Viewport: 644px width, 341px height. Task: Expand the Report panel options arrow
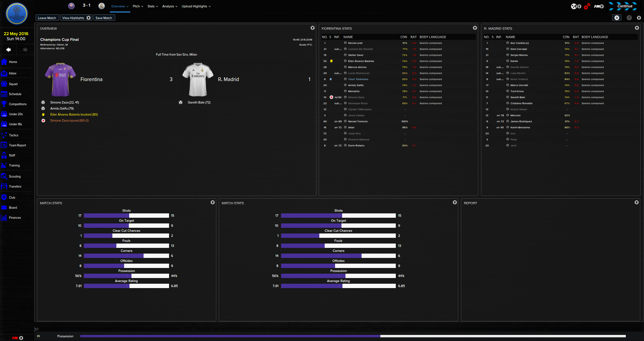(x=637, y=202)
